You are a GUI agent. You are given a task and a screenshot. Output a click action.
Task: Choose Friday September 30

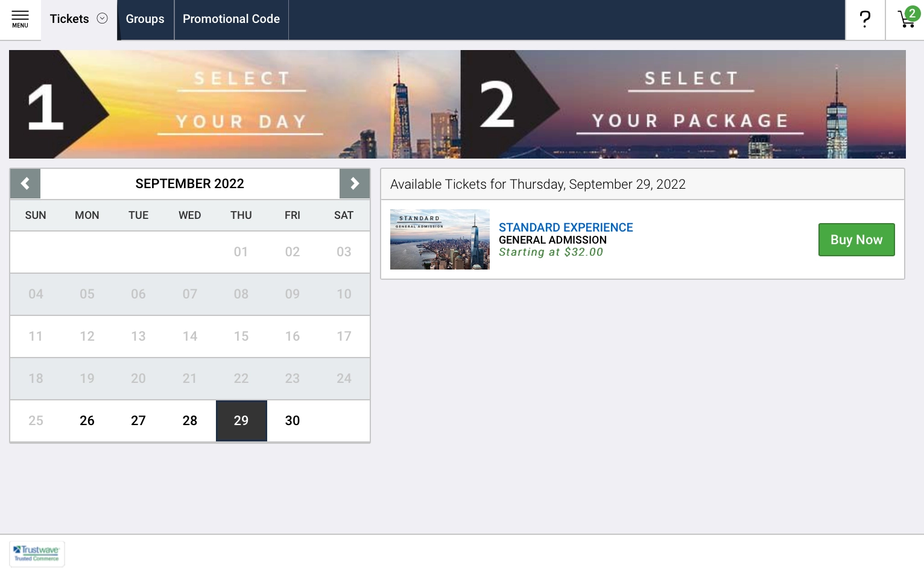(x=293, y=421)
